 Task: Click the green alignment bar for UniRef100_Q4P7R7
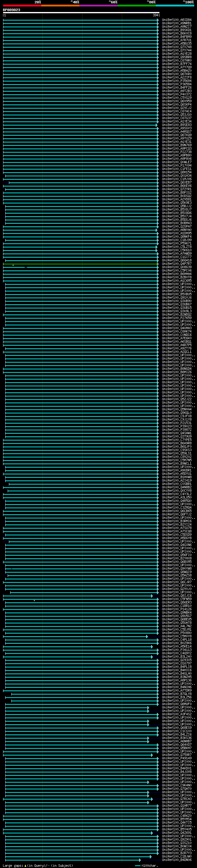tap(81, 264)
